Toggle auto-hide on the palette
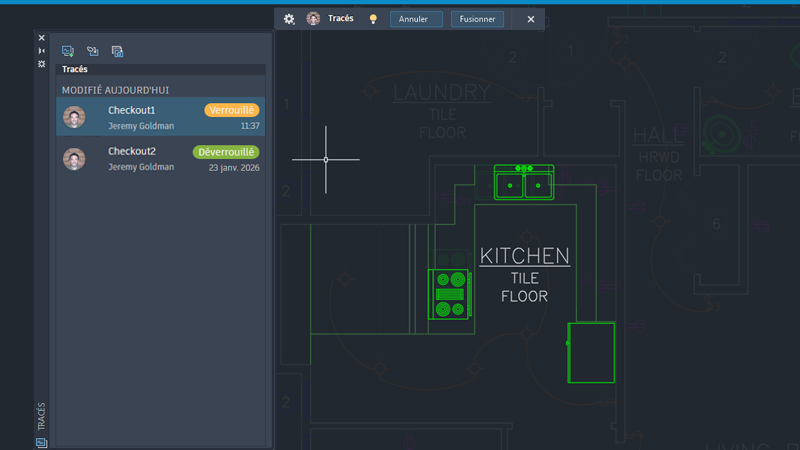This screenshot has height=450, width=800. [41, 51]
